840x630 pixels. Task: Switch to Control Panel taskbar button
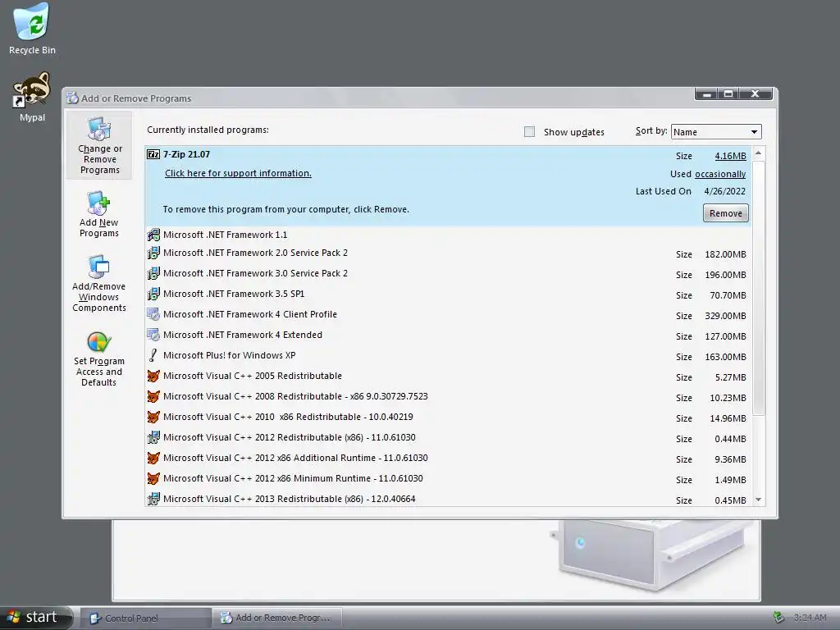[x=144, y=619]
